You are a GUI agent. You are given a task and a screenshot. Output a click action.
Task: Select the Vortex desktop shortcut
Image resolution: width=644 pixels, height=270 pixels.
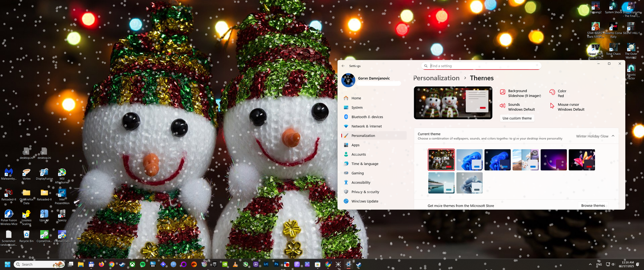pyautogui.click(x=26, y=174)
